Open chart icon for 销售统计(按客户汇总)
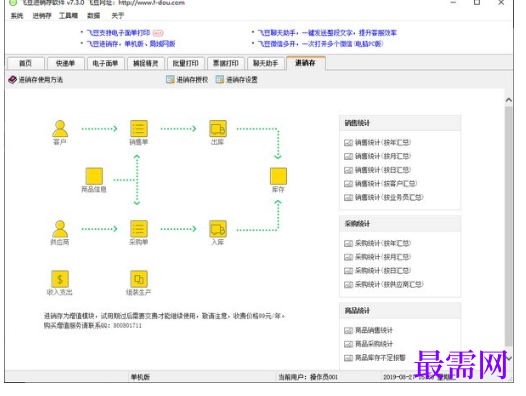The height and width of the screenshot is (396, 526). tap(349, 184)
